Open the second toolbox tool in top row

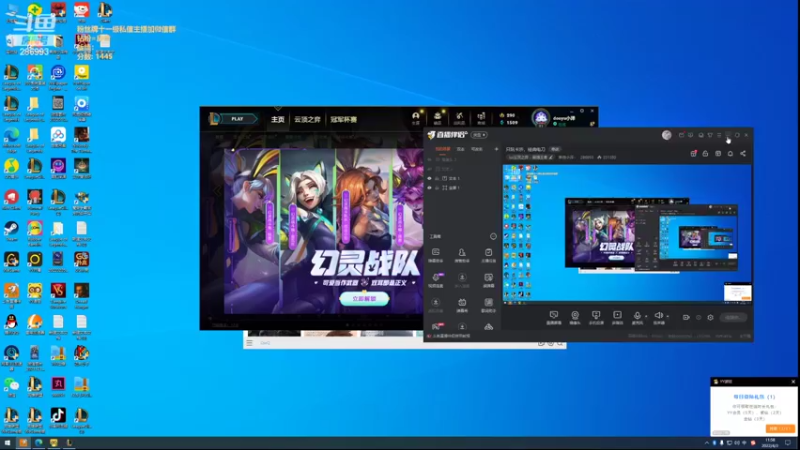(x=462, y=255)
